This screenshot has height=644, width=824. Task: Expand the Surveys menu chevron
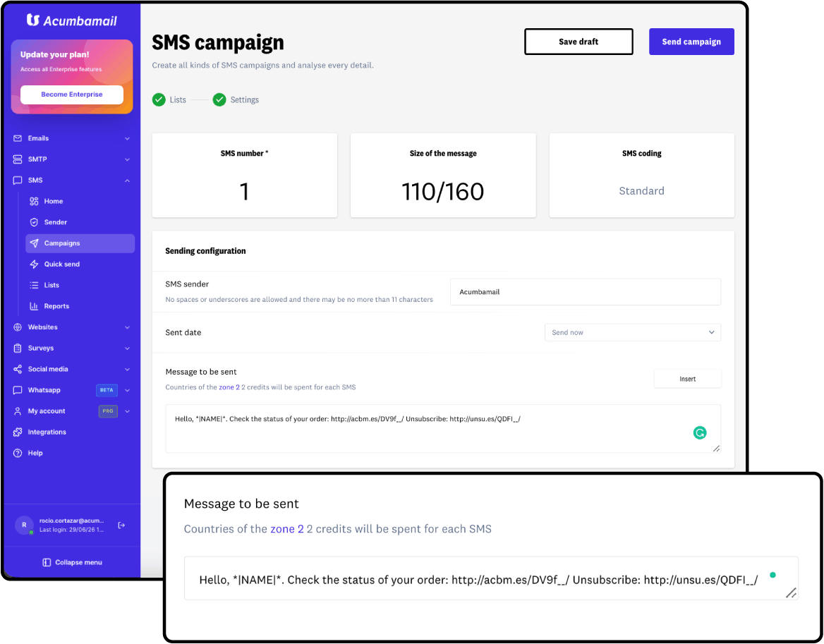click(127, 348)
